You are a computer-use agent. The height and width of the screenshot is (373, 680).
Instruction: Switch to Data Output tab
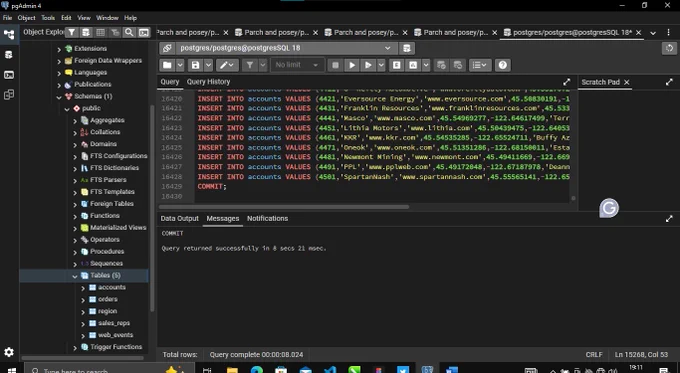click(180, 219)
